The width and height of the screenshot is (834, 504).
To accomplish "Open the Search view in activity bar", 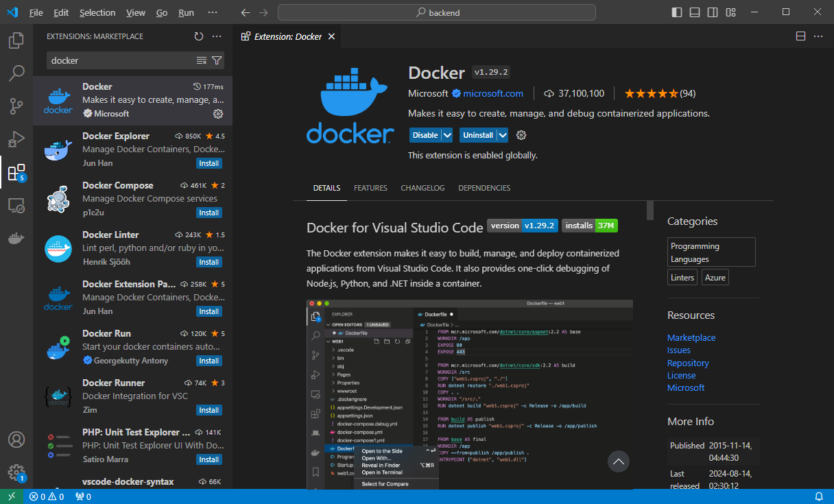I will point(16,73).
